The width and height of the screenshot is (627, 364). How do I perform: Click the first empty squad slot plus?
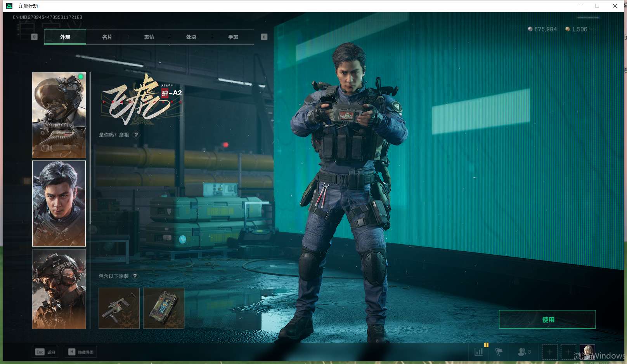pyautogui.click(x=550, y=352)
